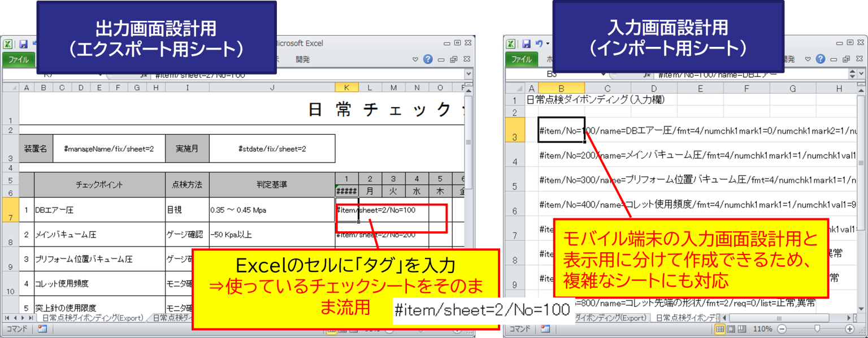Image resolution: width=868 pixels, height=338 pixels.
Task: Click macro record icon in right status bar
Action: [x=545, y=329]
